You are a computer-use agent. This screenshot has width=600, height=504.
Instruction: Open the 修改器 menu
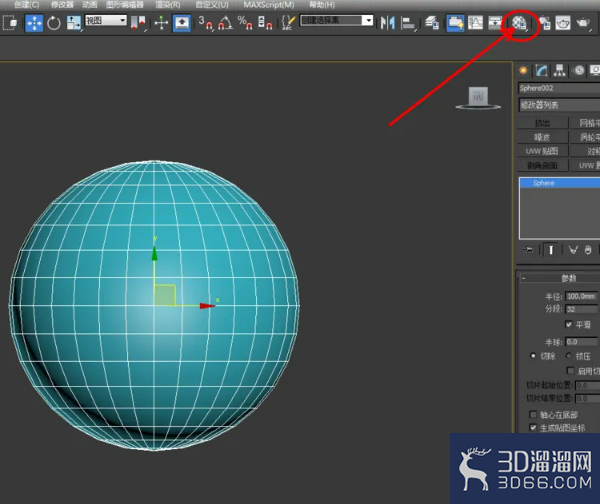click(x=62, y=5)
